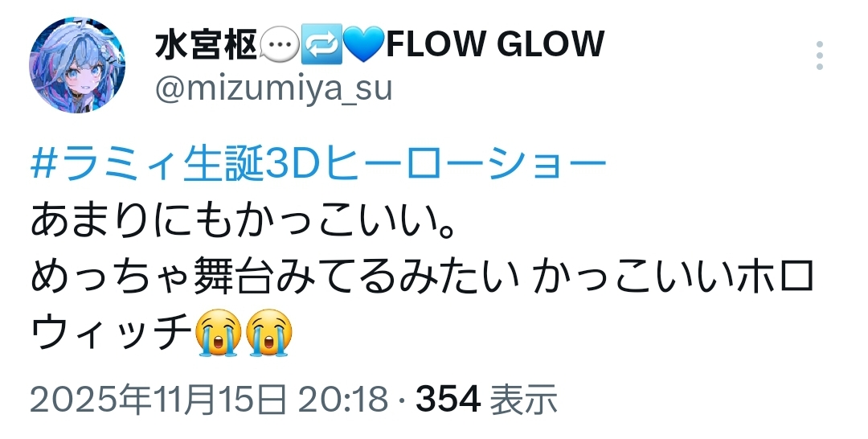Click the 354 view count number
The image size is (868, 439).
(x=448, y=399)
